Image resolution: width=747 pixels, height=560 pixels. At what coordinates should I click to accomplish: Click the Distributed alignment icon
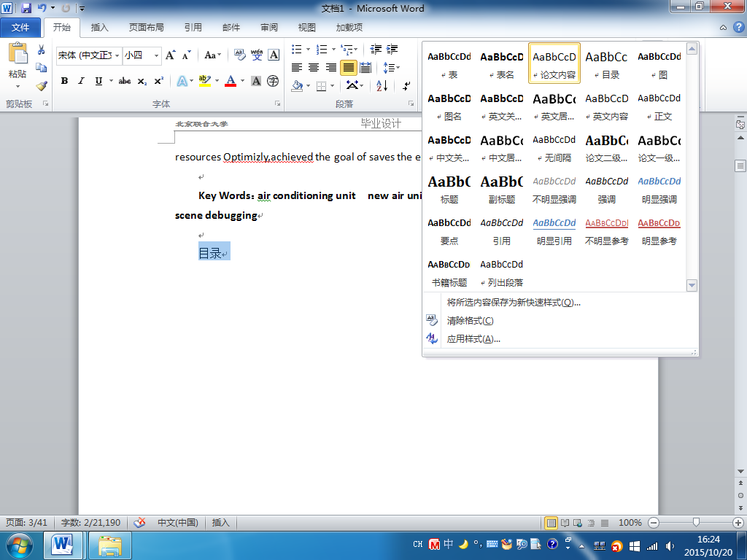tap(365, 68)
